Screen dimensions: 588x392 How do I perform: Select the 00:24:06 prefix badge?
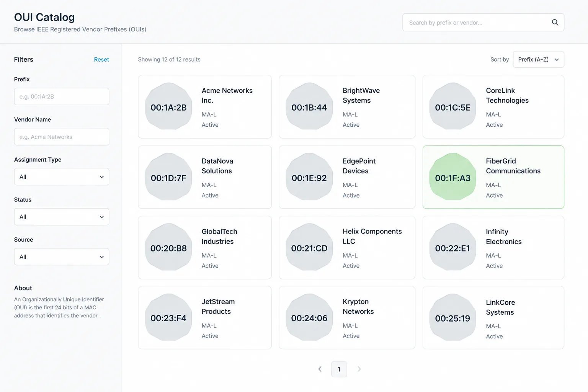[x=309, y=318]
